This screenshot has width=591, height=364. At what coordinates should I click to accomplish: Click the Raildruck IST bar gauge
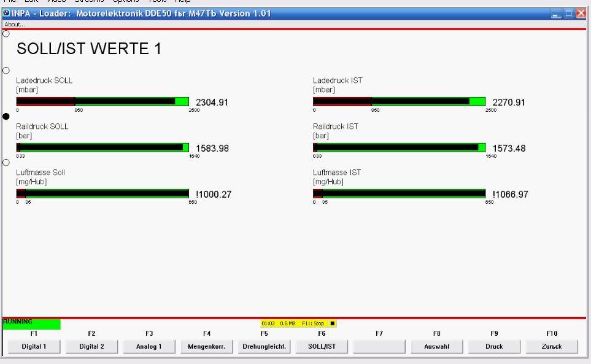click(399, 147)
